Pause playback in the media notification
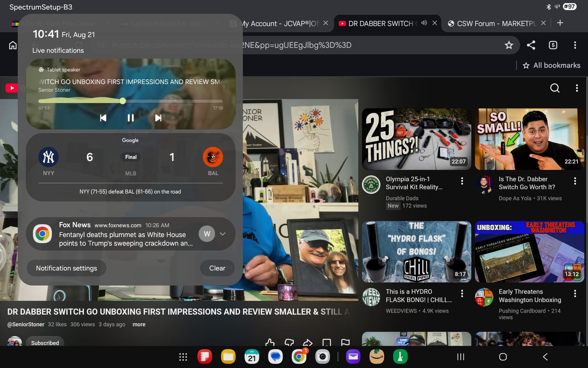Image resolution: width=588 pixels, height=368 pixels. [x=131, y=118]
